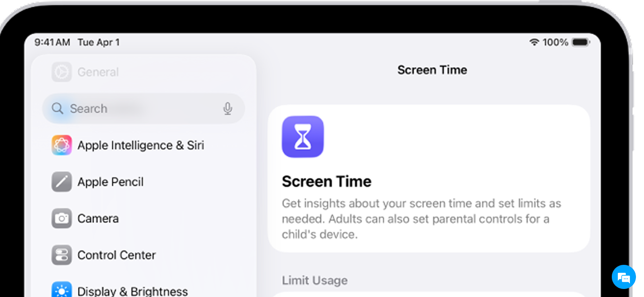Select Display & Brightness in sidebar
The image size is (644, 297).
click(132, 291)
